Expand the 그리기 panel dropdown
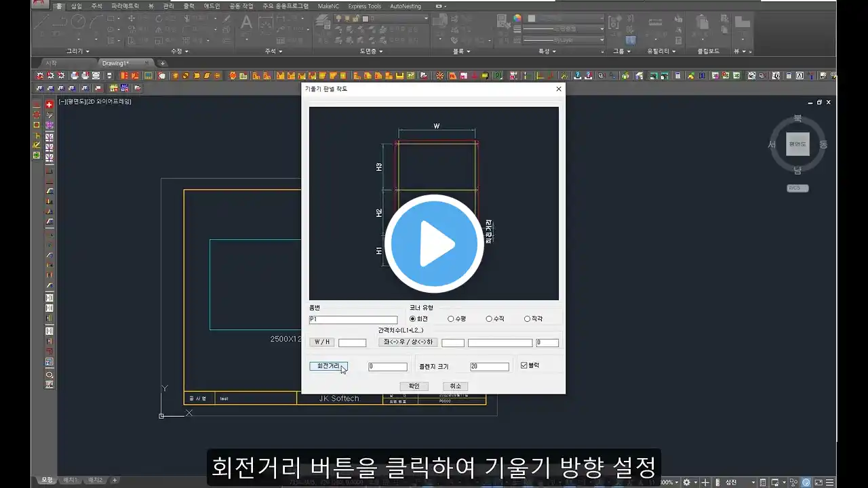The image size is (868, 488). 79,51
